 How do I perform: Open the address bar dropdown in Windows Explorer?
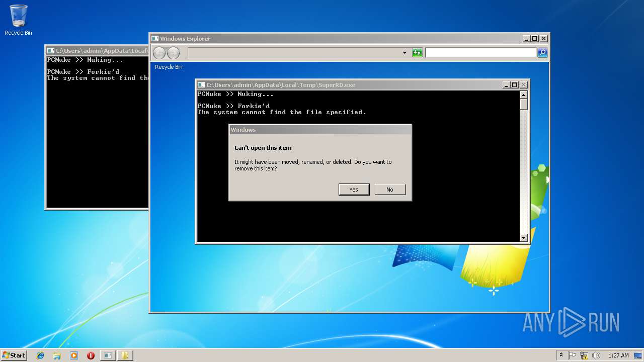pyautogui.click(x=405, y=53)
